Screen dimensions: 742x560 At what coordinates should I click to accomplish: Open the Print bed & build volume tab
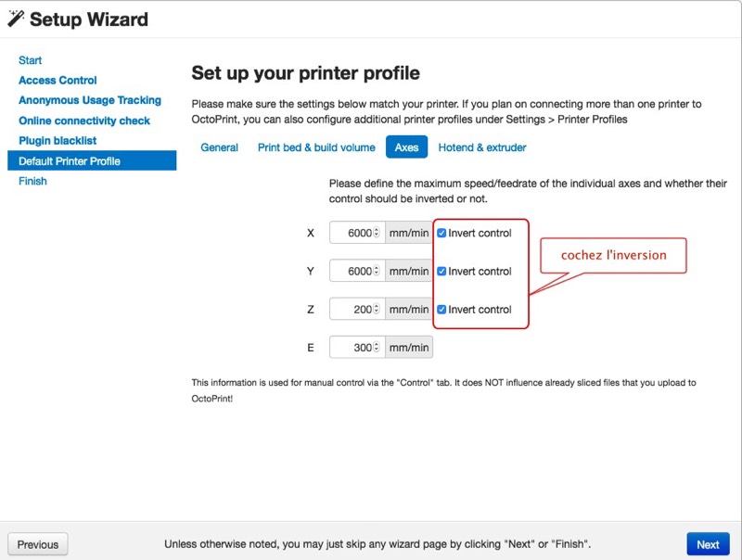[316, 147]
